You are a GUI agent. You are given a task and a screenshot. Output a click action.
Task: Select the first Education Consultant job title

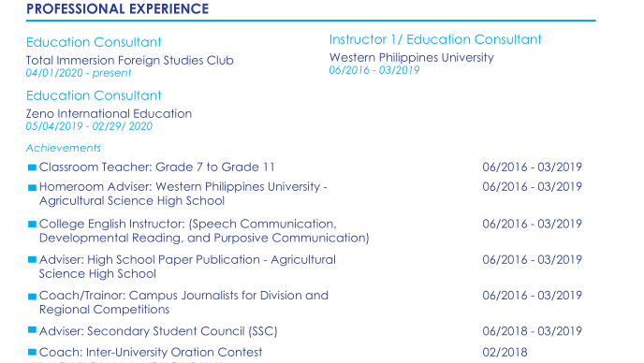[94, 42]
